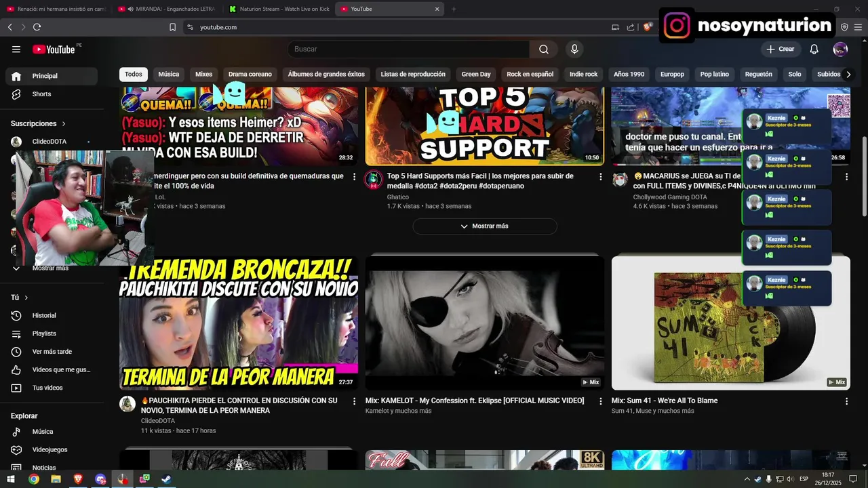
Task: Open YouTube notifications bell
Action: 814,49
